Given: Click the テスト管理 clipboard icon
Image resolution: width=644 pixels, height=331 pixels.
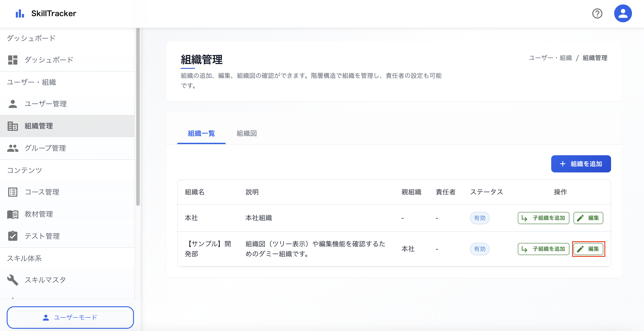Looking at the screenshot, I should pyautogui.click(x=13, y=236).
